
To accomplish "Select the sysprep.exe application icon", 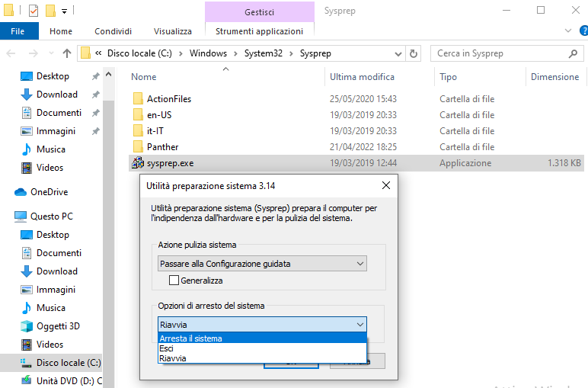I will click(138, 163).
